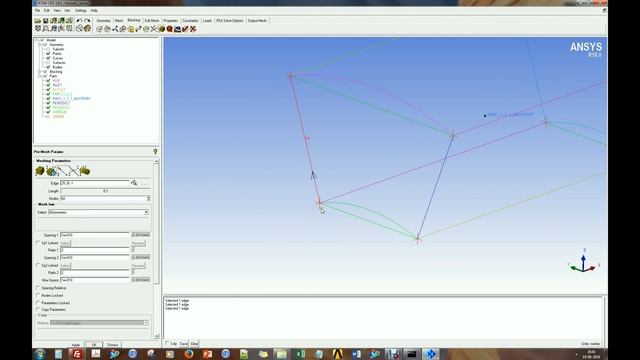
Task: Select Match Edges icon in Meshing Parameters
Action: pos(73,171)
